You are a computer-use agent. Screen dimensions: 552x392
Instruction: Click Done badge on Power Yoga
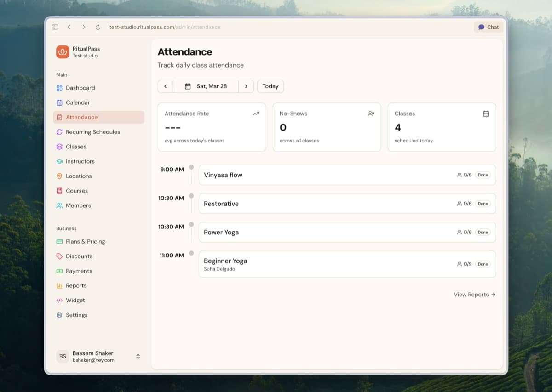tap(483, 232)
